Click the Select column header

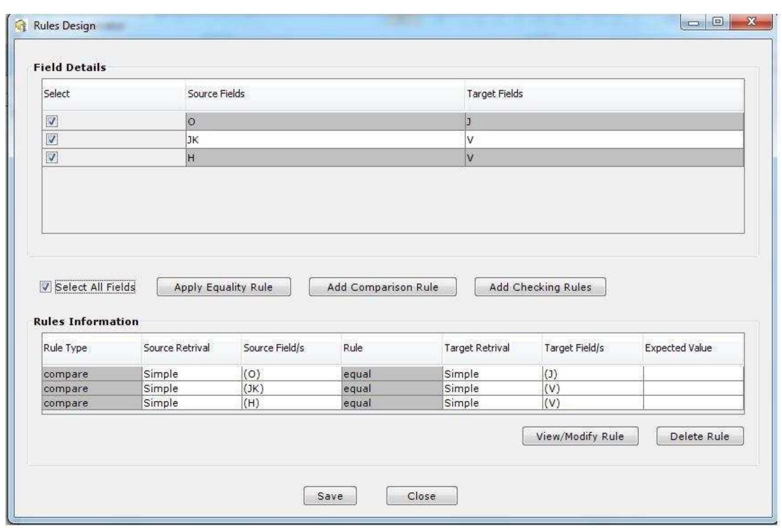(114, 95)
